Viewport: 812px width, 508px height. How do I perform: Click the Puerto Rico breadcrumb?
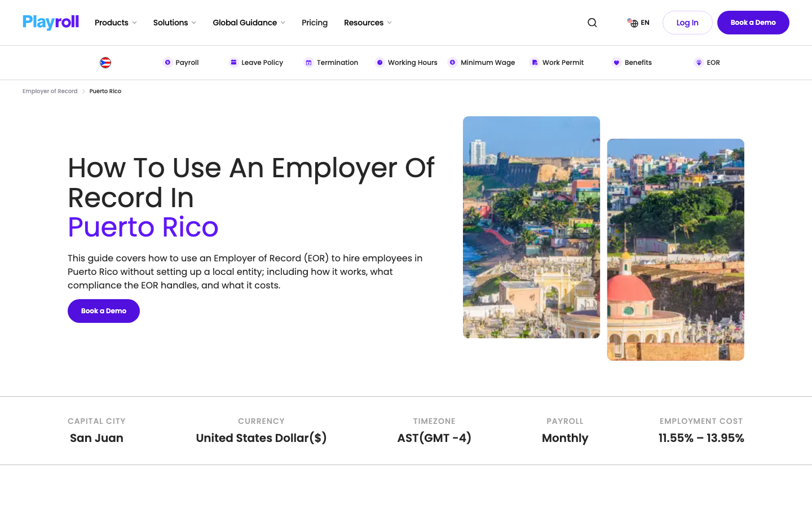105,91
